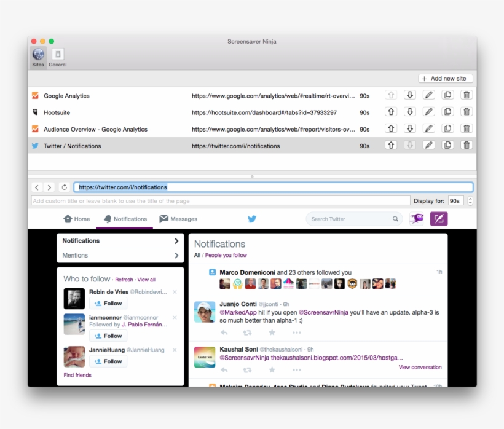Click the Add new site button
This screenshot has height=429, width=504.
[446, 79]
